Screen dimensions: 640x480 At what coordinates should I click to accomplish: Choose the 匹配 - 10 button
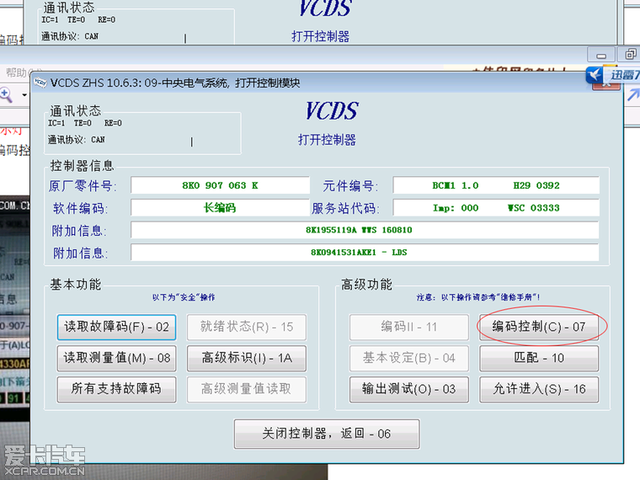pyautogui.click(x=539, y=357)
